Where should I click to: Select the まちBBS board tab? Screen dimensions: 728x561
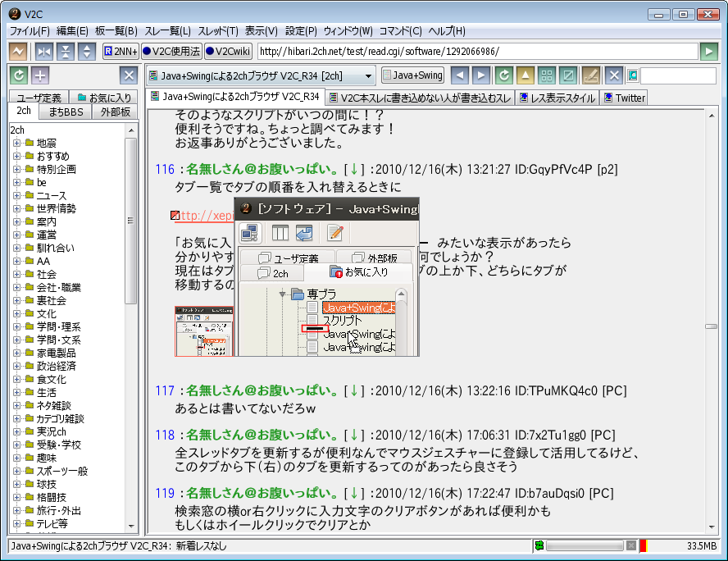click(66, 112)
